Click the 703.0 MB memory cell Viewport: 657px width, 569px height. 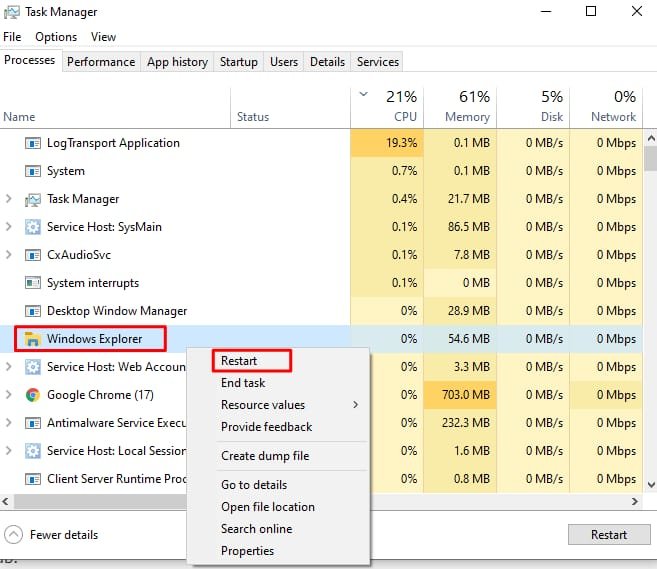coord(460,395)
